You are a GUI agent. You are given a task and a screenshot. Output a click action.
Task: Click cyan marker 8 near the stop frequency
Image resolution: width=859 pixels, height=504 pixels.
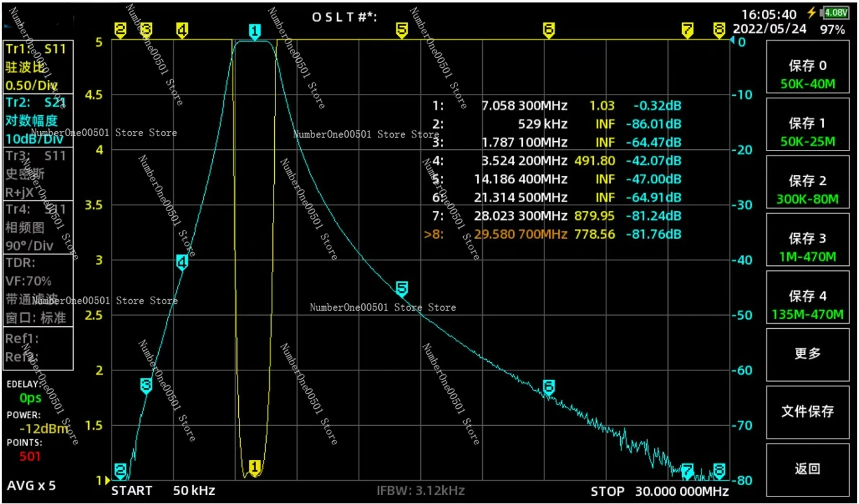pos(719,471)
